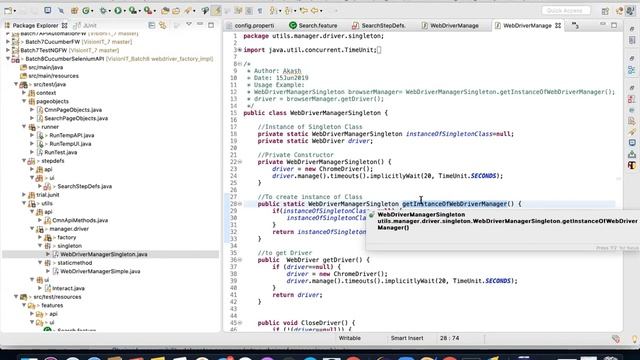Collapse getDriver method fold on line 36
Image resolution: width=640 pixels, height=360 pixels.
click(x=240, y=260)
